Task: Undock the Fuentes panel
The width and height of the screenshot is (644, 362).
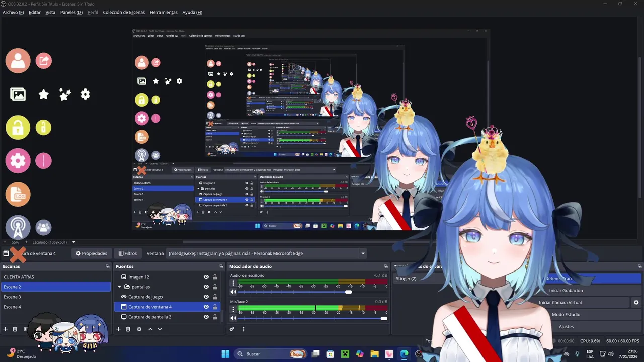Action: point(221,266)
